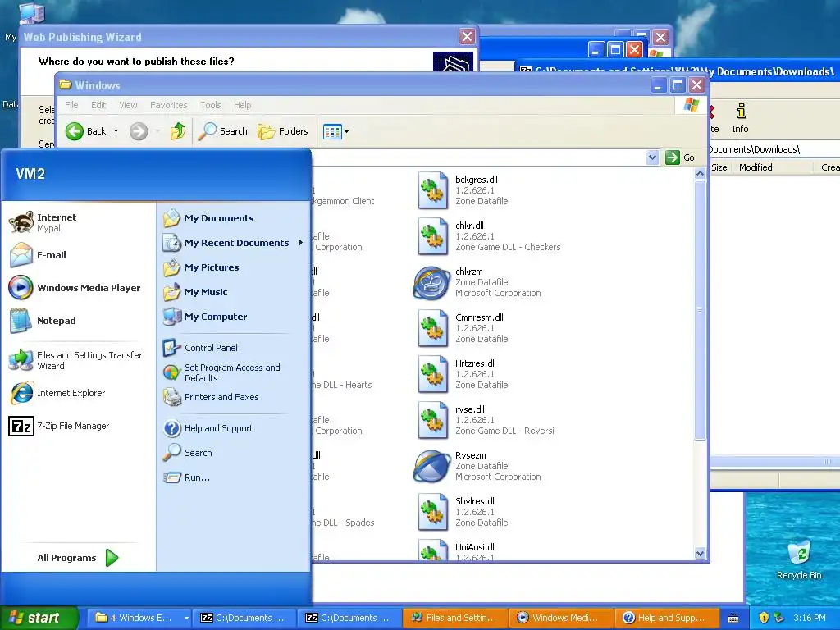The image size is (840, 630).
Task: Toggle the Folders pane
Action: [x=283, y=131]
